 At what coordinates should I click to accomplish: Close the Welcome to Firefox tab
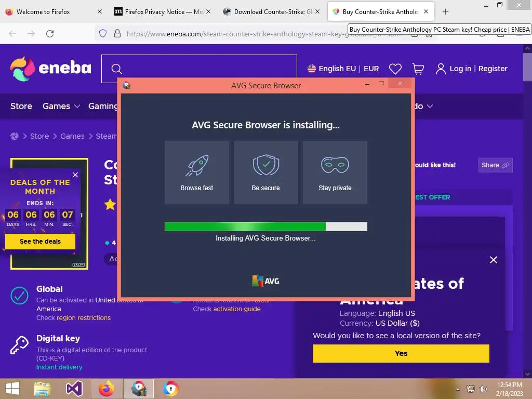[x=100, y=11]
